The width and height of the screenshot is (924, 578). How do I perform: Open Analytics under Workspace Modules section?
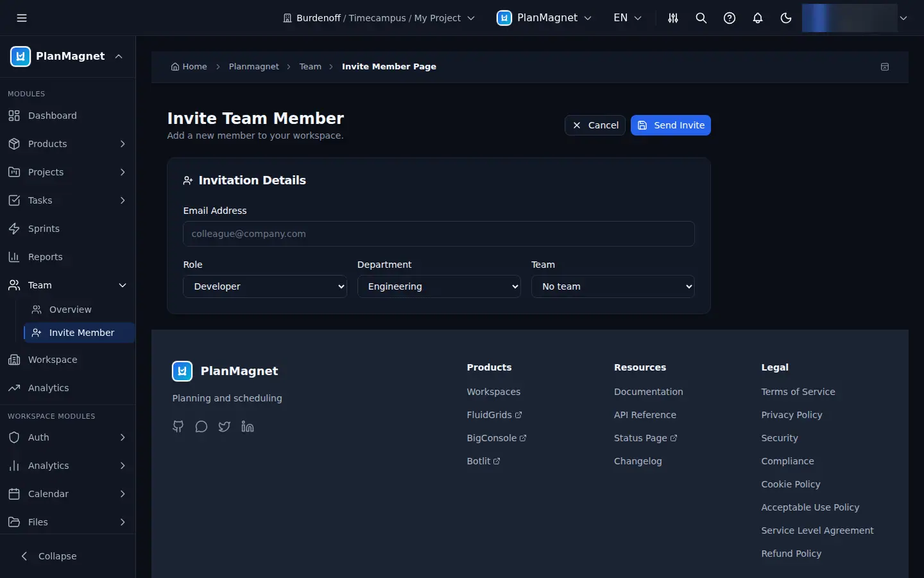(x=67, y=466)
